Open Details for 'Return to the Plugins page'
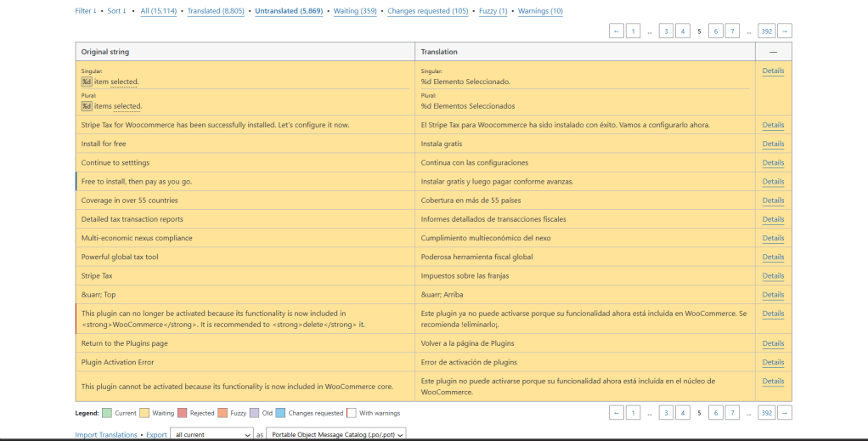Screen dimensions: 868x441 (773, 343)
